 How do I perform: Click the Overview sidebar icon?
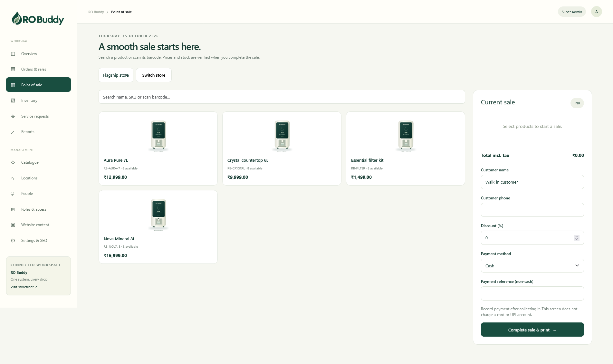click(x=13, y=54)
